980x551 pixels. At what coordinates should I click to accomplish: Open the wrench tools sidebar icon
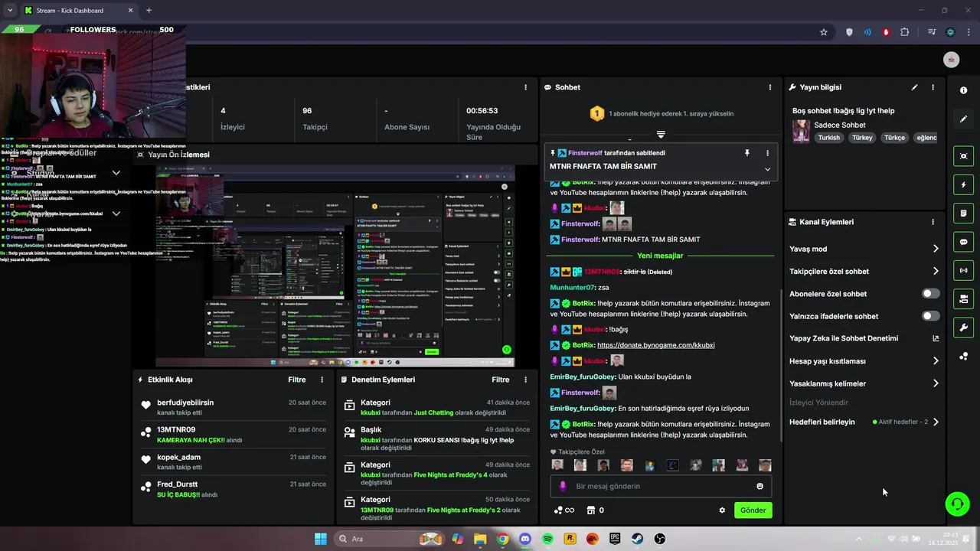pos(963,328)
